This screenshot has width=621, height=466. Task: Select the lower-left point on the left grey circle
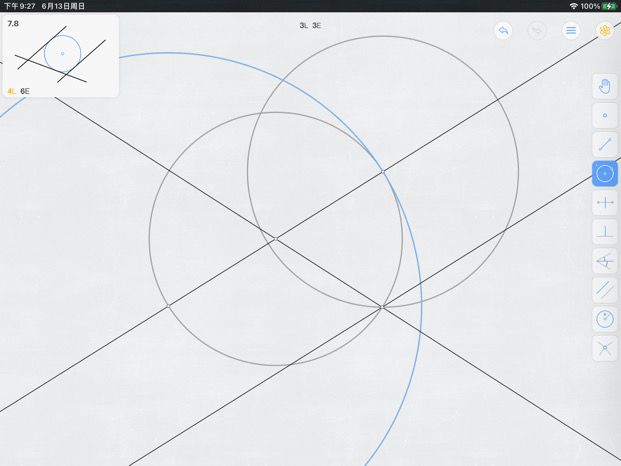[169, 306]
